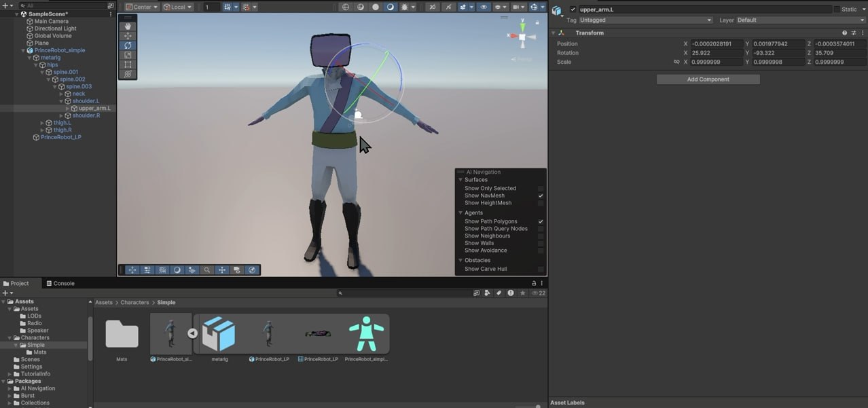Toggle upper_arm.L active checkbox in Inspector
Image resolution: width=868 pixels, height=408 pixels.
(x=573, y=10)
